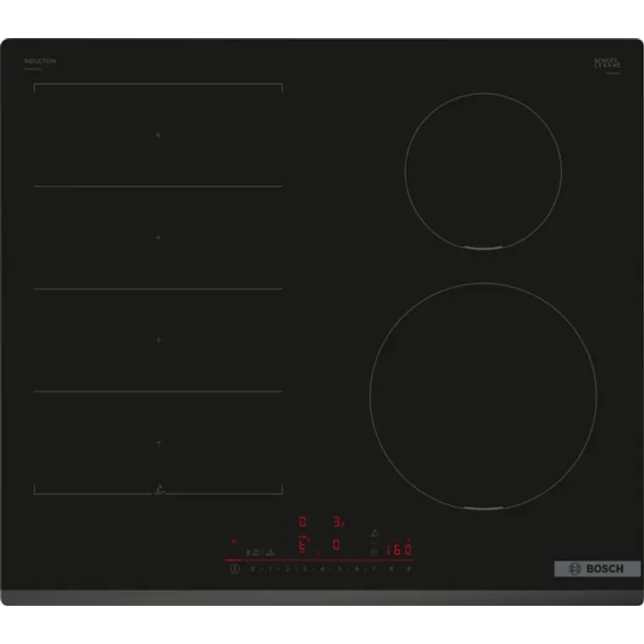
Task: Tap the second cross in flex zone
Action: (158, 238)
